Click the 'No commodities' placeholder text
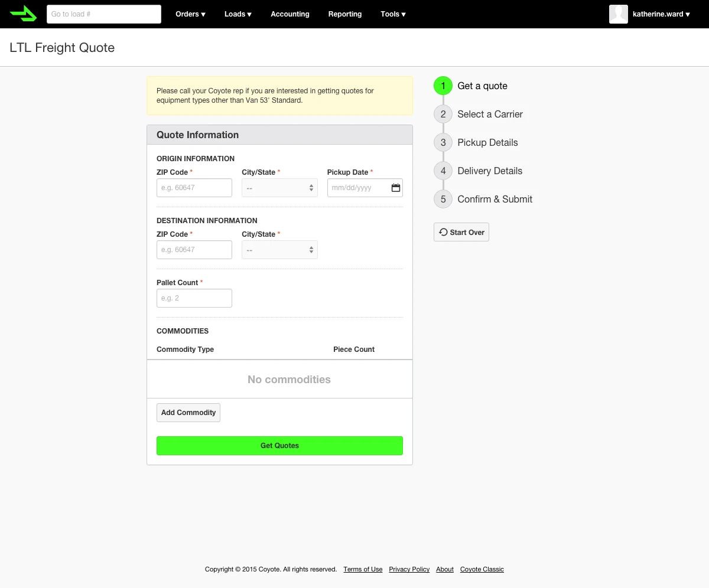709x588 pixels. pyautogui.click(x=289, y=380)
